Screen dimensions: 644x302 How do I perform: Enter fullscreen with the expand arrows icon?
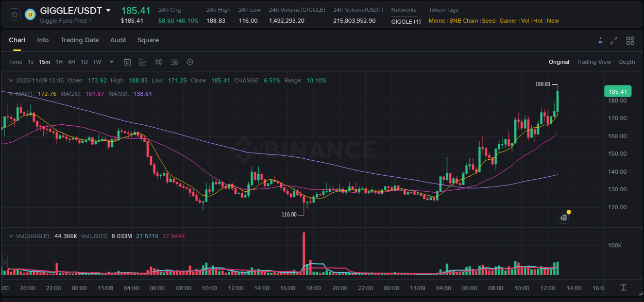click(x=614, y=40)
